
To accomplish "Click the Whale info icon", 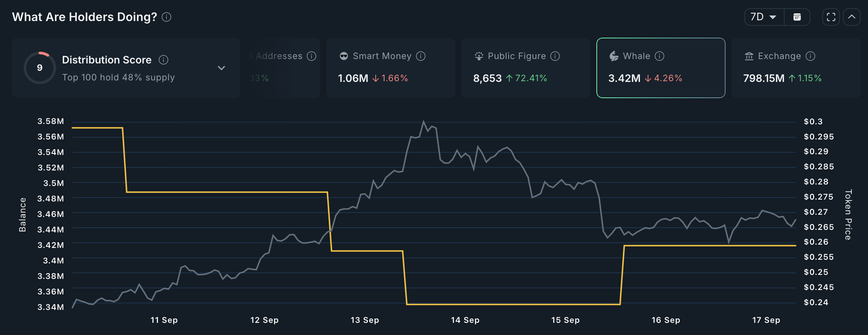I will click(659, 56).
